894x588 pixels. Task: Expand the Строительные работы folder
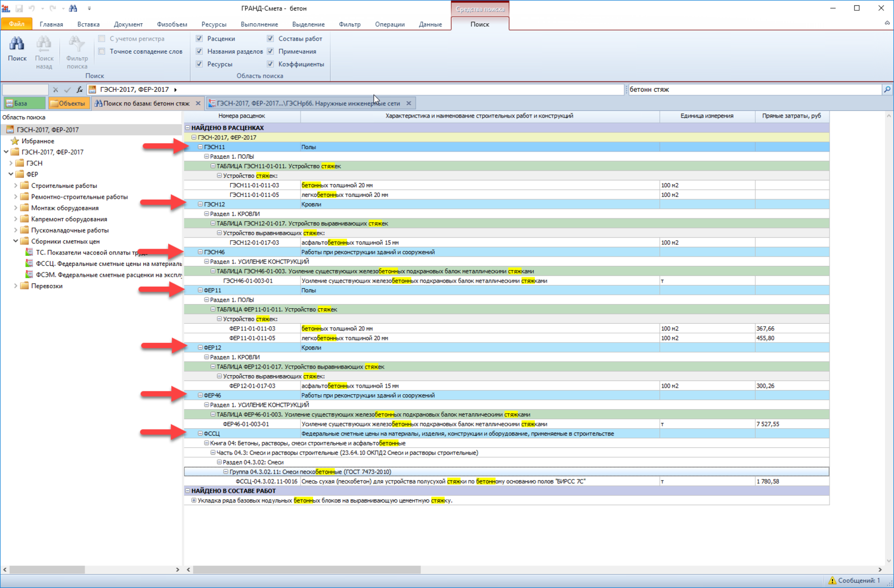[16, 185]
